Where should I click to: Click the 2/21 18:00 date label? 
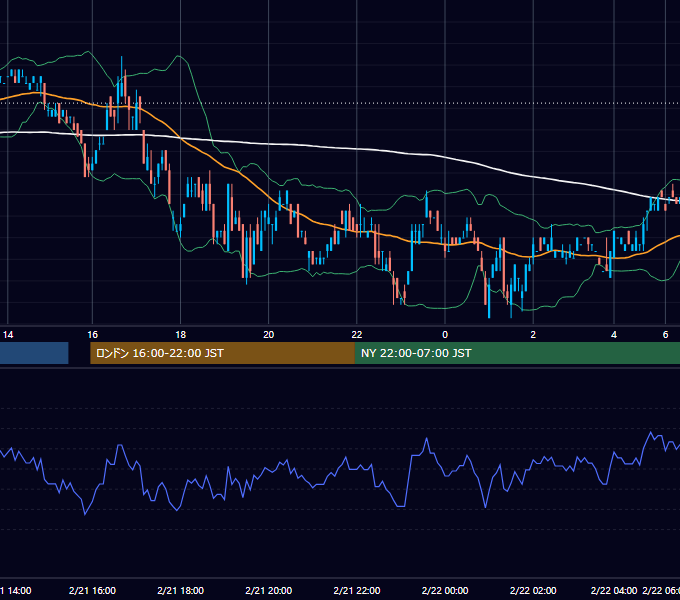(180, 590)
